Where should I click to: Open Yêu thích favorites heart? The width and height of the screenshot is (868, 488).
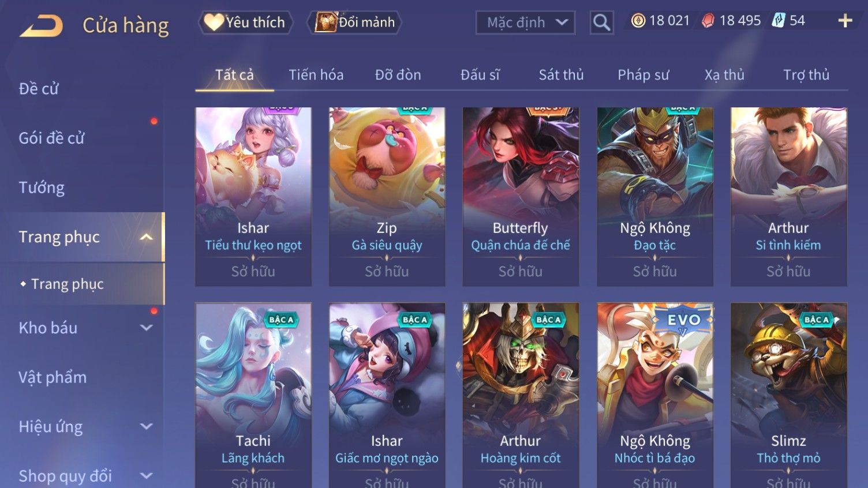[246, 22]
